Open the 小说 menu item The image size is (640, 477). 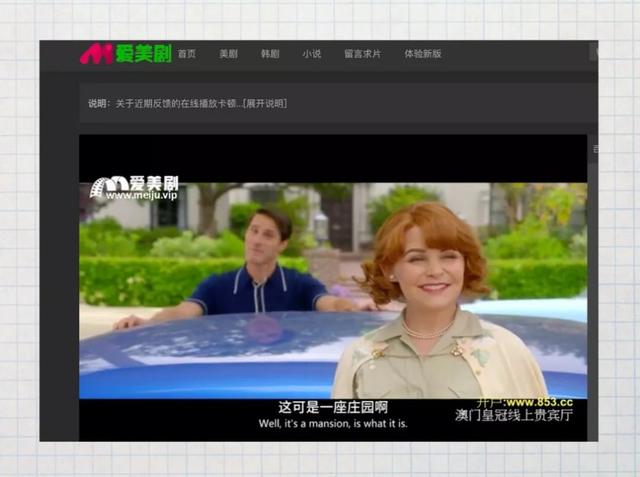[312, 54]
